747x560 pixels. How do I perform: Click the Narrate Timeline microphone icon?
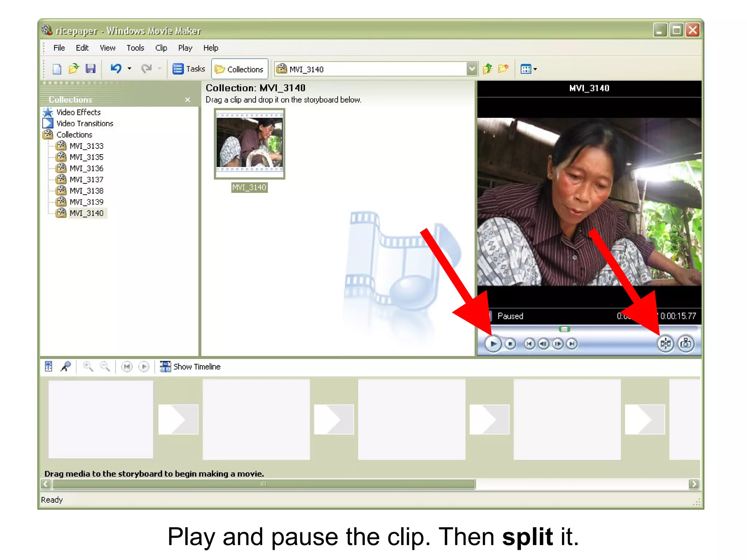pos(66,366)
